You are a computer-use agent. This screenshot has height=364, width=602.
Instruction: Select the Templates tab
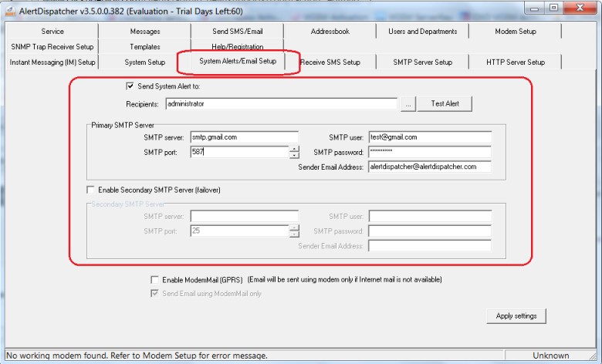tap(145, 47)
